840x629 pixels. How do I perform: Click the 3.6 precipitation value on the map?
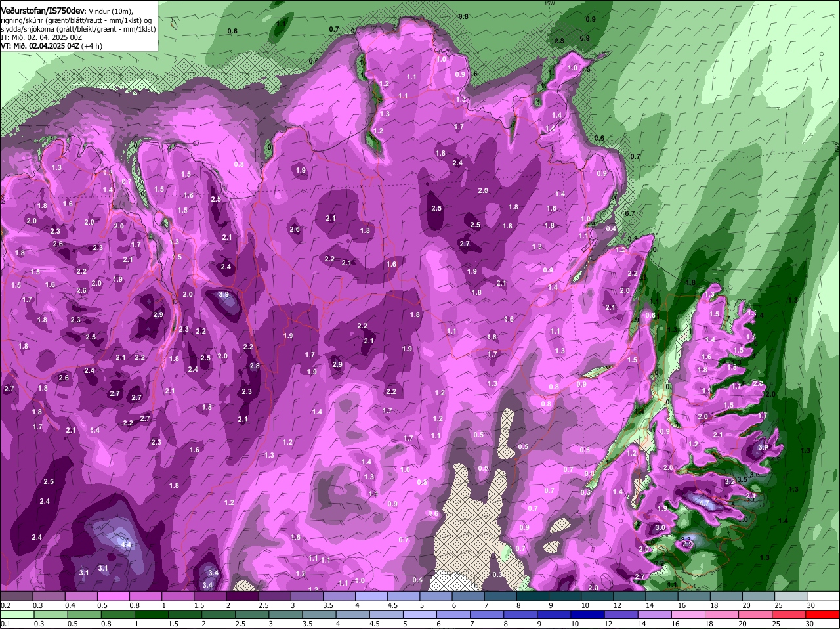[755, 475]
